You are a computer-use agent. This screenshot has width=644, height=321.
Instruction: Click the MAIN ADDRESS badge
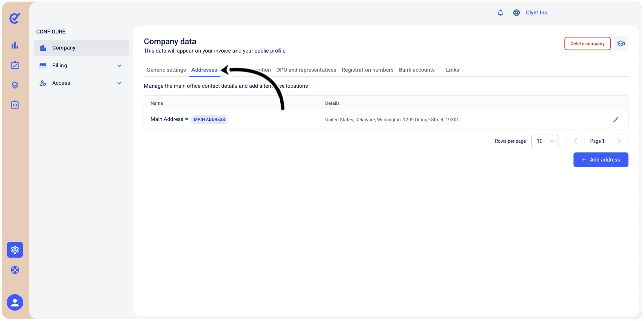click(209, 119)
